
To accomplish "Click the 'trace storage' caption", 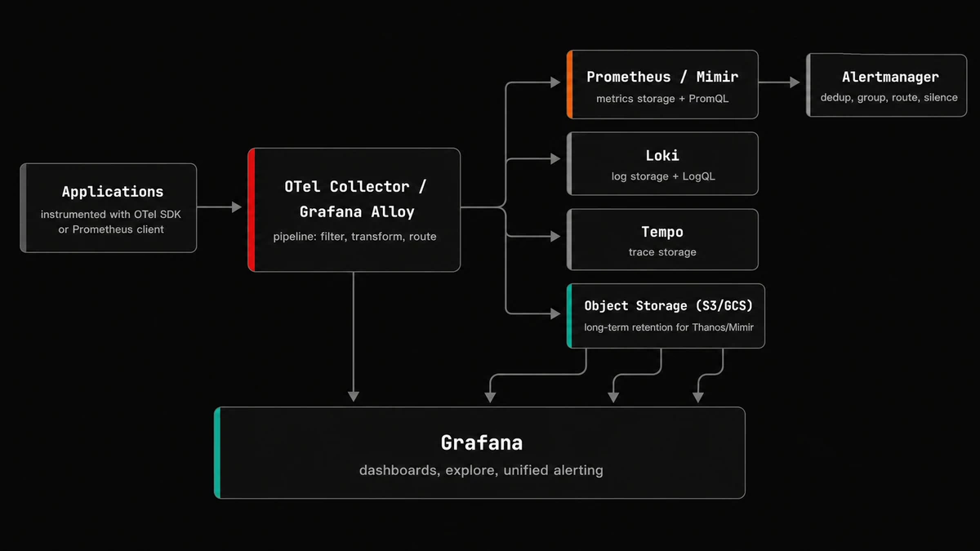I will 662,252.
